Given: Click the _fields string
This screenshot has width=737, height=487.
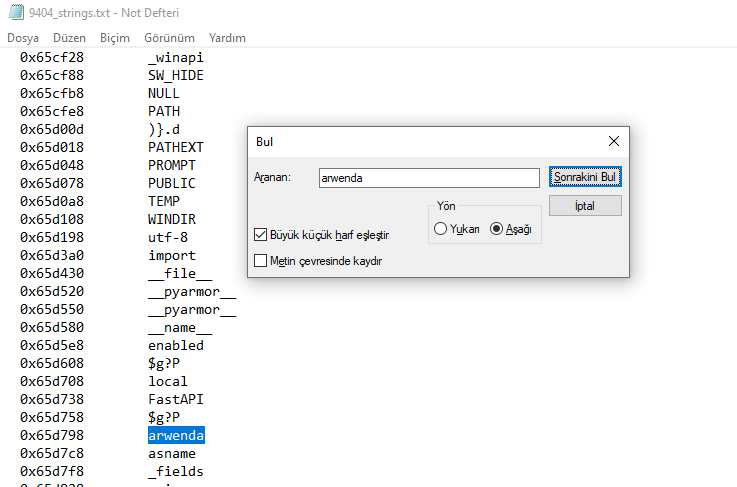Looking at the screenshot, I should 176,471.
